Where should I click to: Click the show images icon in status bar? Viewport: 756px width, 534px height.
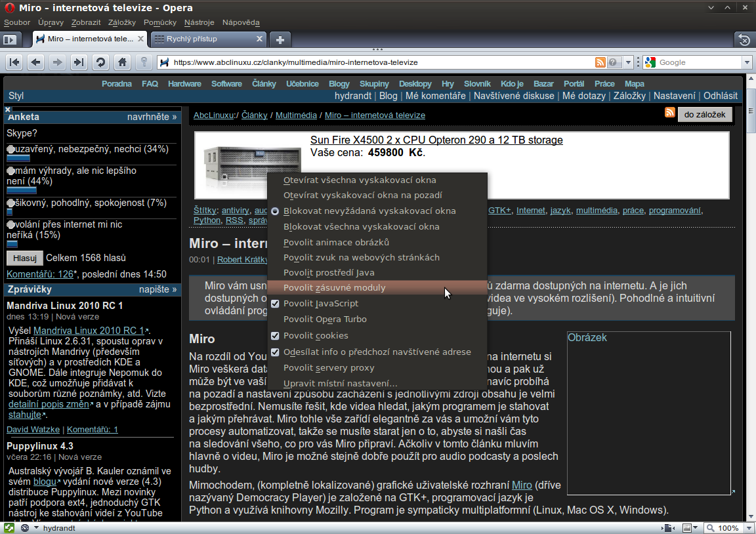pos(688,527)
